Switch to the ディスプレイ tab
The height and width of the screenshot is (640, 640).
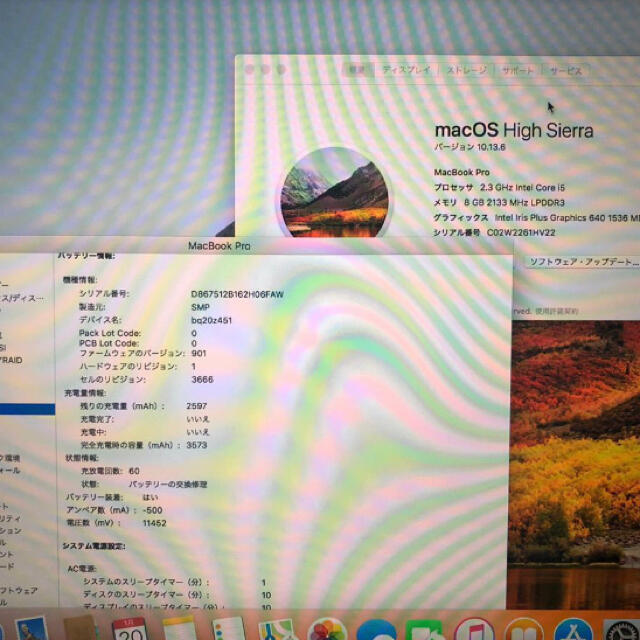[406, 70]
